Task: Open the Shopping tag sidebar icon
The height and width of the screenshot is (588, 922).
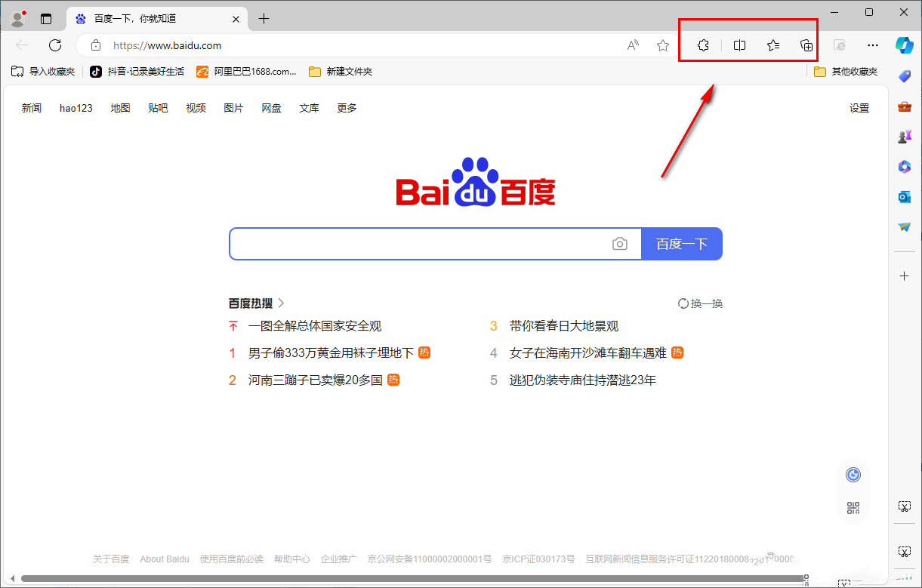Action: [905, 75]
